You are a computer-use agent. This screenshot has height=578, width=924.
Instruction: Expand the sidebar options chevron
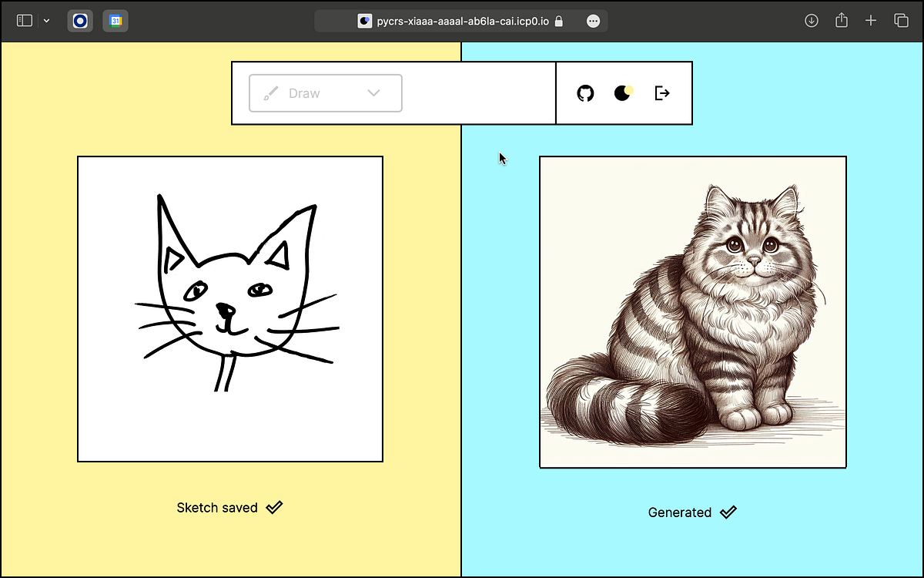click(x=46, y=21)
